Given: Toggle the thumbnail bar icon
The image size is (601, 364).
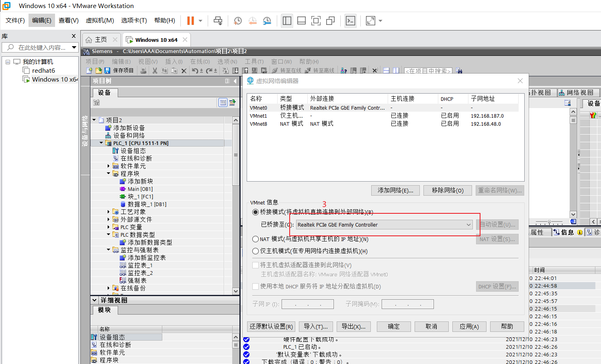Looking at the screenshot, I should 301,20.
